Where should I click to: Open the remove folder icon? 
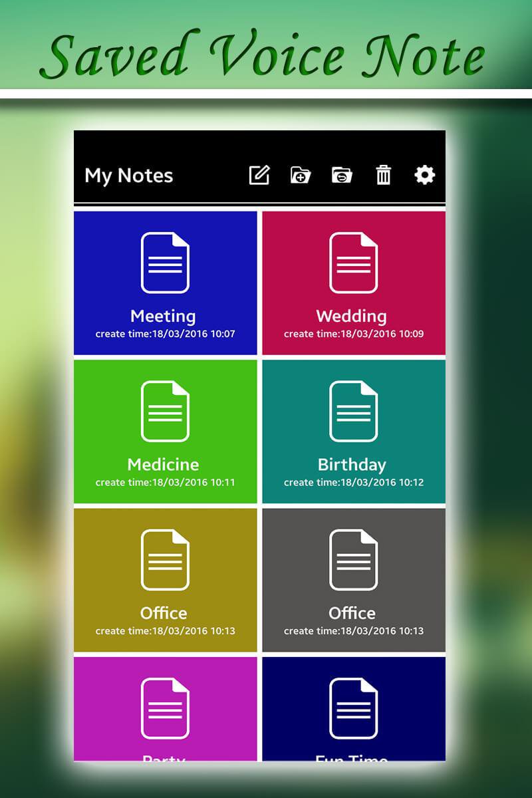342,175
